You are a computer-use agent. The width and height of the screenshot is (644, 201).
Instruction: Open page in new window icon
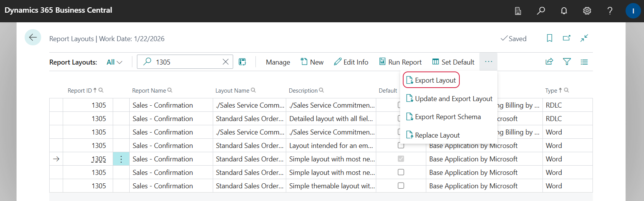pos(567,38)
